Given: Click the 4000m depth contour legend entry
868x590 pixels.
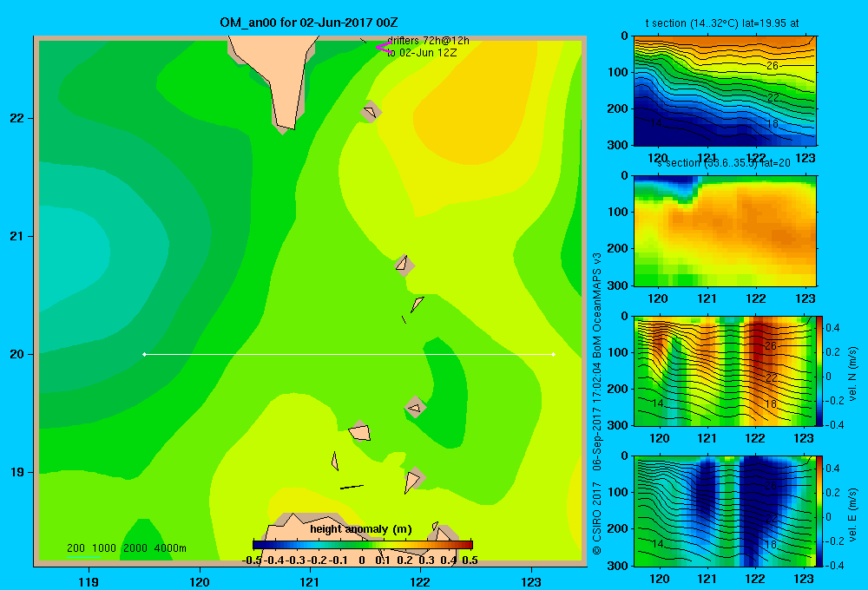Looking at the screenshot, I should tap(170, 548).
